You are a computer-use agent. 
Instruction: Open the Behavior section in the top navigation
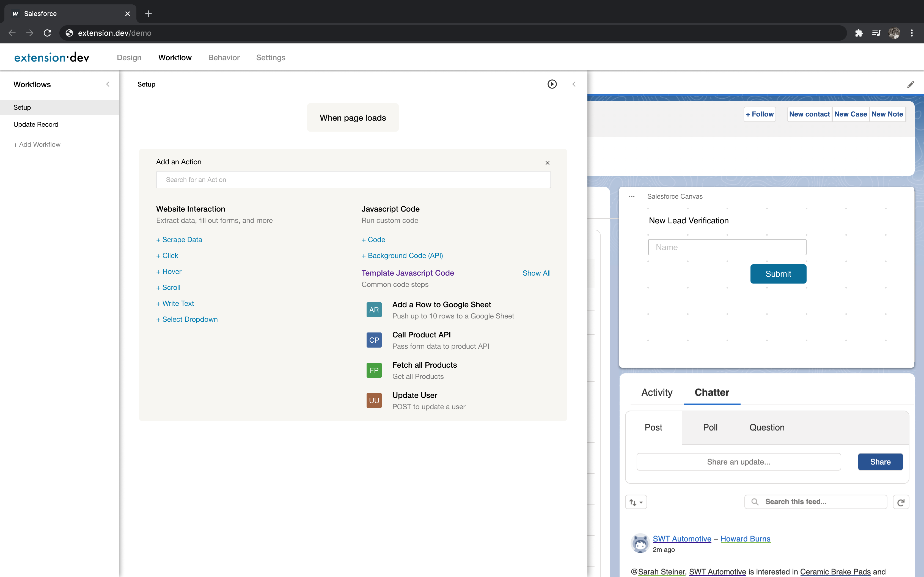(224, 58)
